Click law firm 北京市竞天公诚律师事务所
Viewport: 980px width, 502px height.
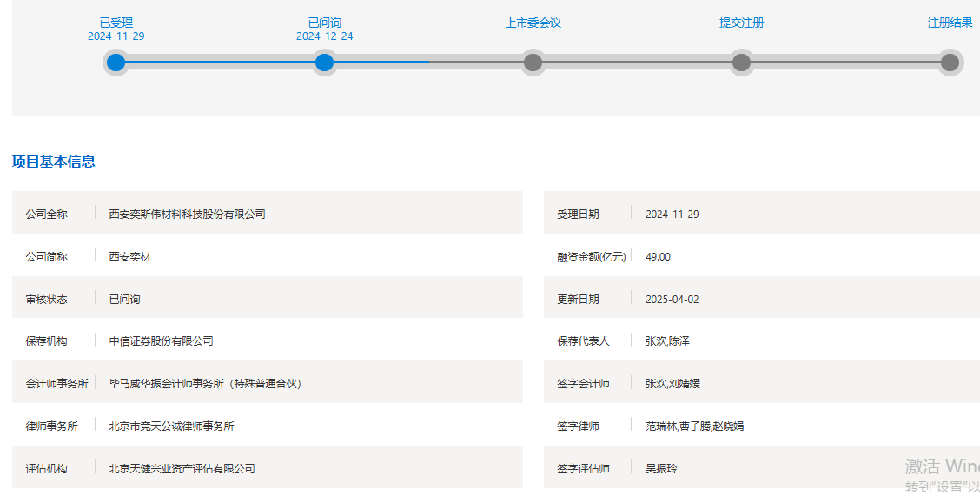172,426
